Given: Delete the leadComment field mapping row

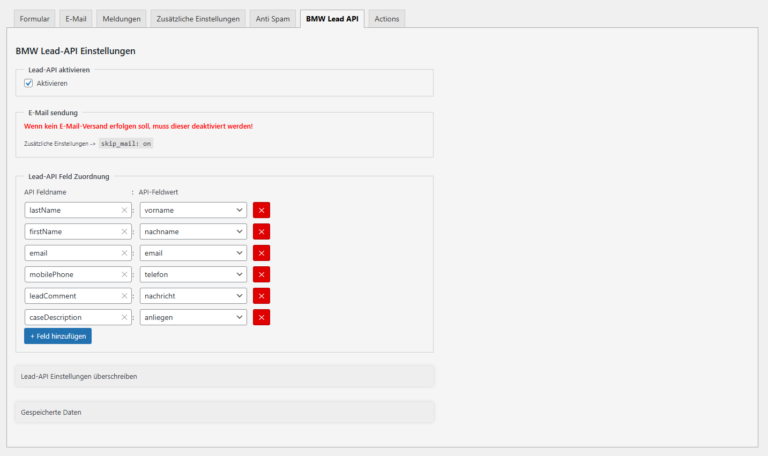Looking at the screenshot, I should pyautogui.click(x=261, y=296).
